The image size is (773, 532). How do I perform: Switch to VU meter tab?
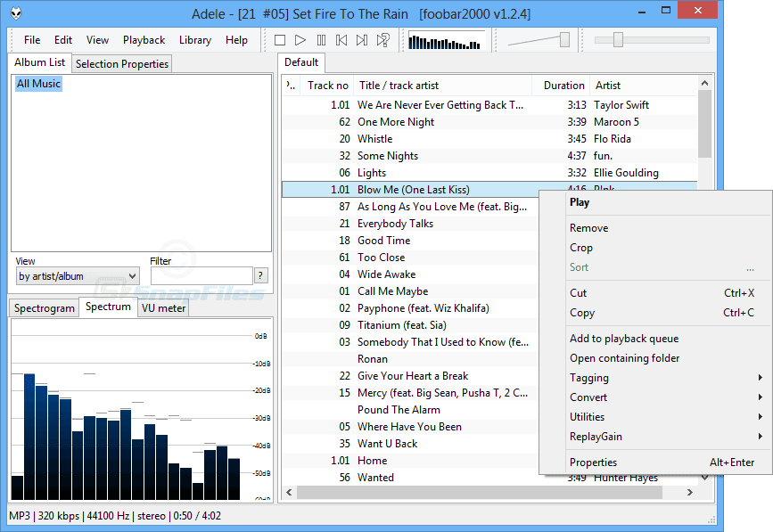tap(163, 308)
